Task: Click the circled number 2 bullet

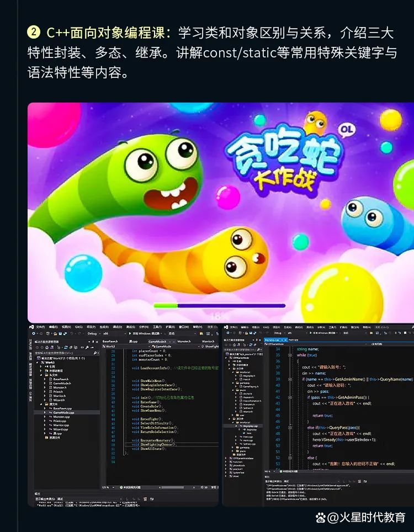Action: pos(34,33)
